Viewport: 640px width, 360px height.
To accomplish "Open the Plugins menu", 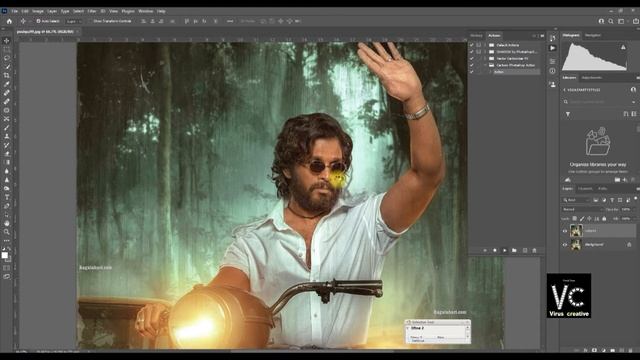I will [128, 11].
